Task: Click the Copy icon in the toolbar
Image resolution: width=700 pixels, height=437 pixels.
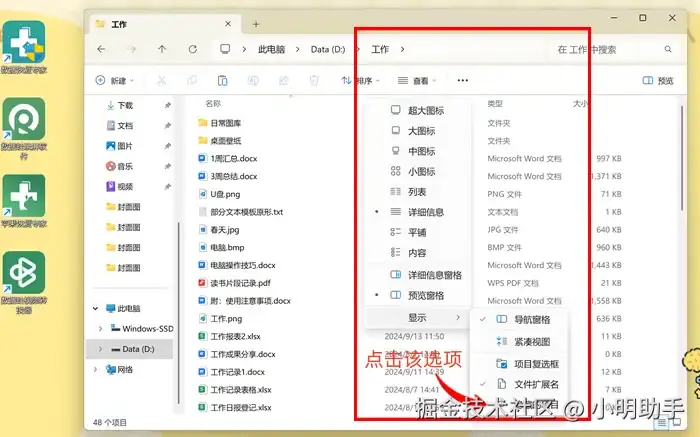Action: click(x=192, y=80)
